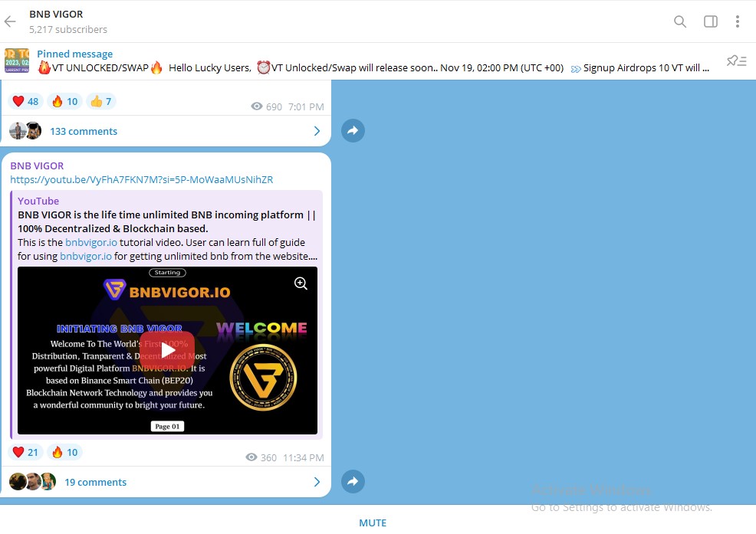Image resolution: width=756 pixels, height=534 pixels.
Task: Forward the top reactions message
Action: click(x=353, y=130)
